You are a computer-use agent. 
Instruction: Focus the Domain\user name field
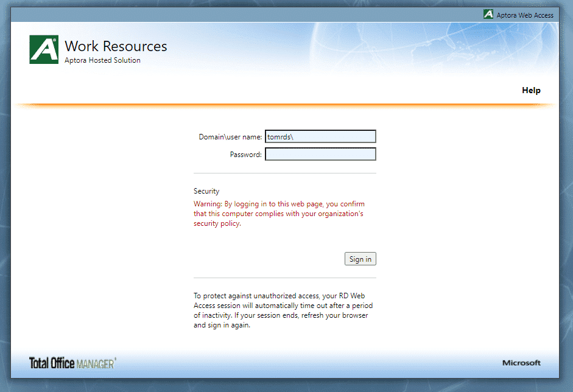320,136
